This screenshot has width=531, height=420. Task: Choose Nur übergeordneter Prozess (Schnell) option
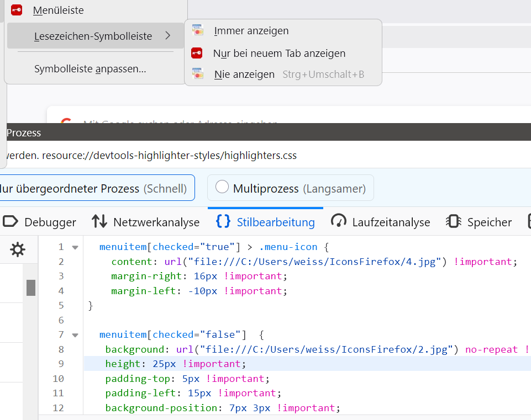point(94,188)
